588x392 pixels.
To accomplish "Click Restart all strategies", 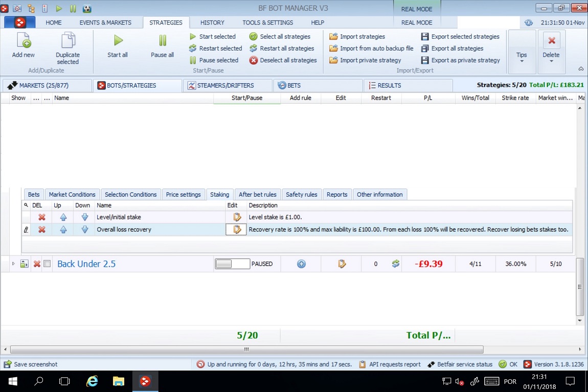I will [282, 49].
